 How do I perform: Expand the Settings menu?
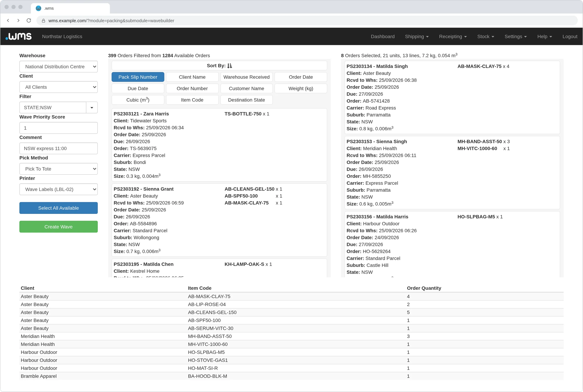coord(515,36)
